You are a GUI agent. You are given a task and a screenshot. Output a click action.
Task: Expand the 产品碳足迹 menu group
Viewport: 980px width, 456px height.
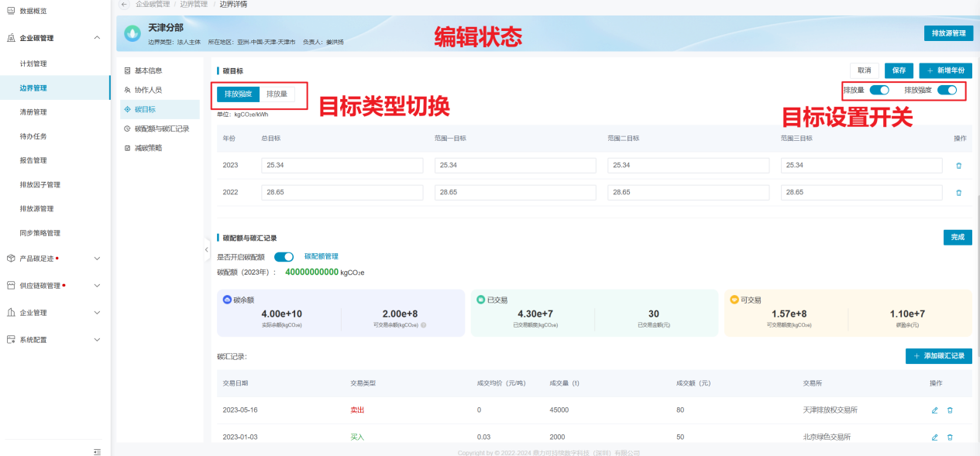(97, 259)
